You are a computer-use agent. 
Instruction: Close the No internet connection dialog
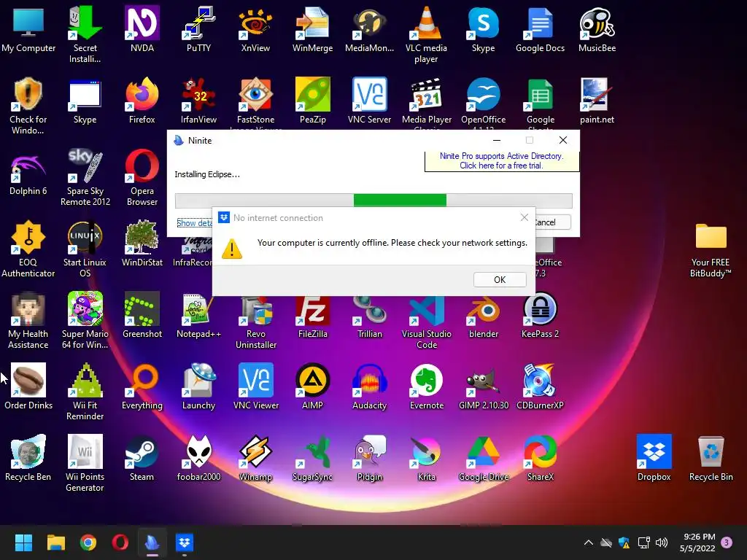[524, 217]
